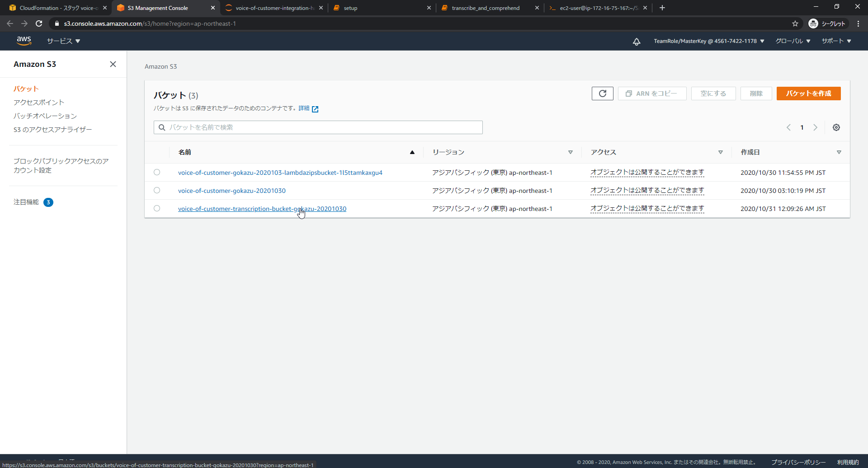Viewport: 868px width, 468px height.
Task: Sort by リージョン column arrow
Action: point(571,152)
